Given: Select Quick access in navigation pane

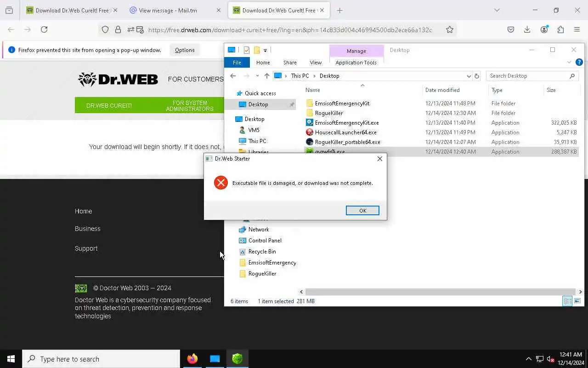Looking at the screenshot, I should (x=260, y=93).
